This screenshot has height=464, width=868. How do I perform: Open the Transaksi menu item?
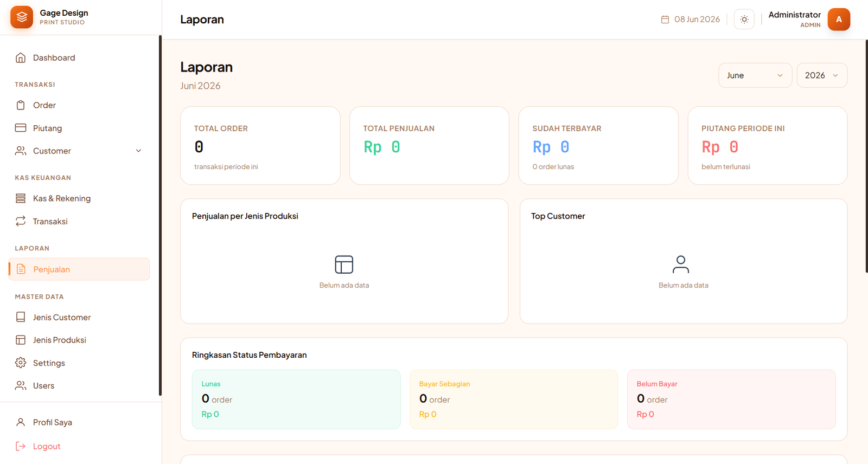pyautogui.click(x=79, y=221)
